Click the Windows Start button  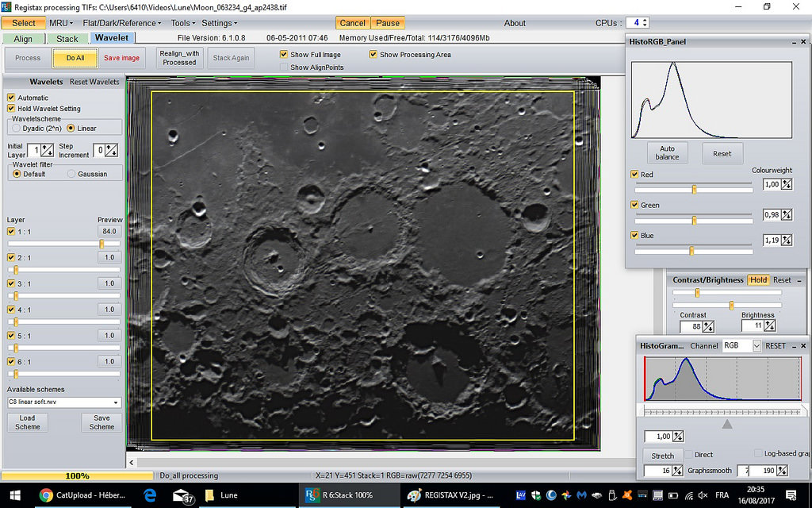13,495
